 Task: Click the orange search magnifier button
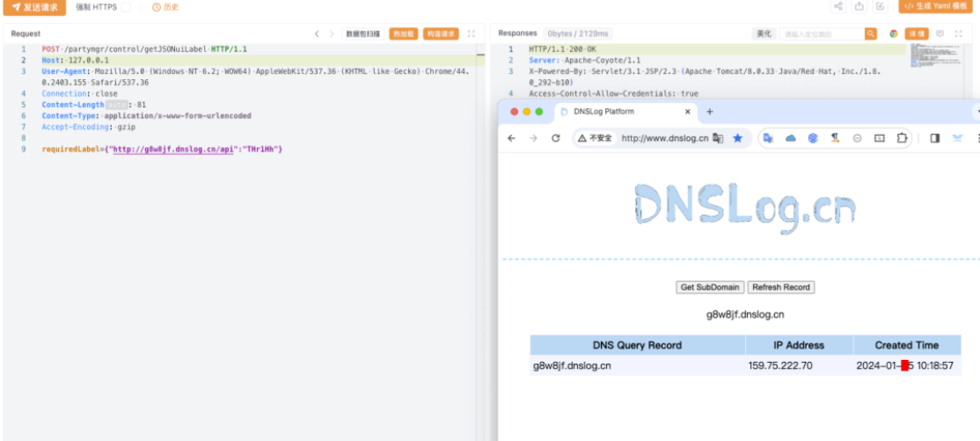871,33
